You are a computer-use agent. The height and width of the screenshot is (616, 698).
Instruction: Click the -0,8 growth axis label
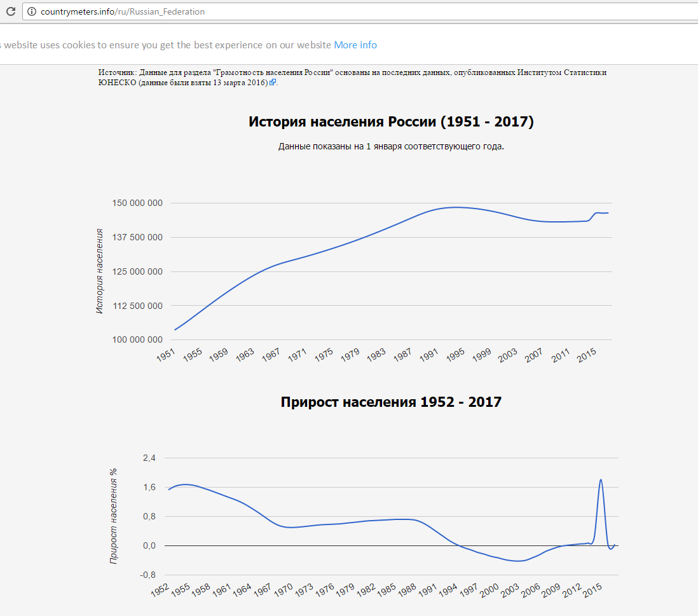147,575
